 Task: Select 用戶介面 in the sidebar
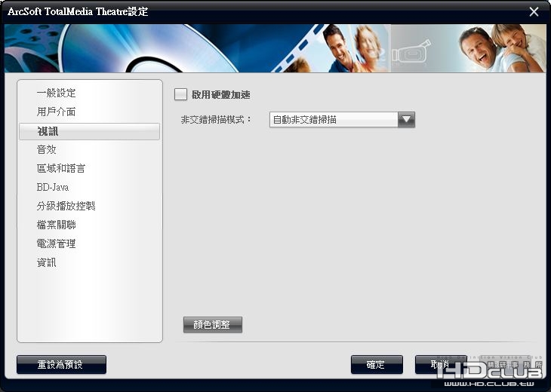pyautogui.click(x=56, y=112)
